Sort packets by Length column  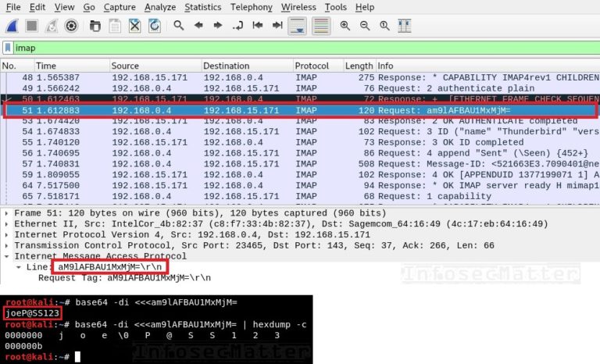(x=359, y=66)
